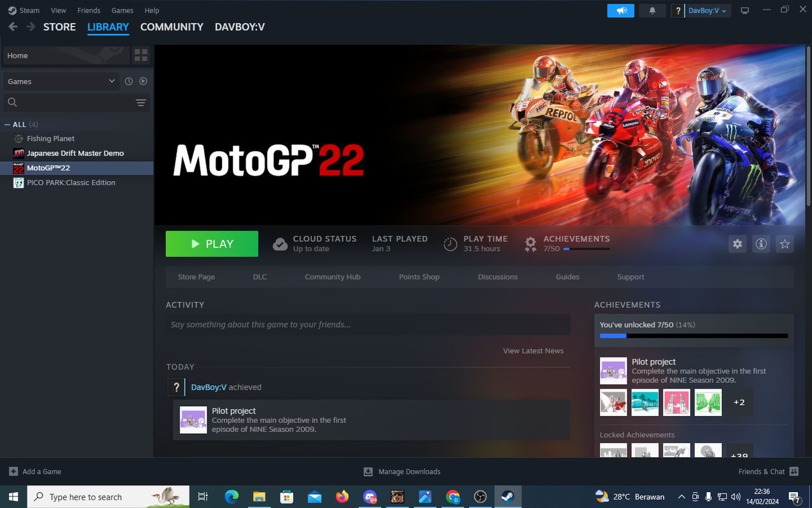The height and width of the screenshot is (508, 812).
Task: Go to the STORE tab
Action: (60, 27)
